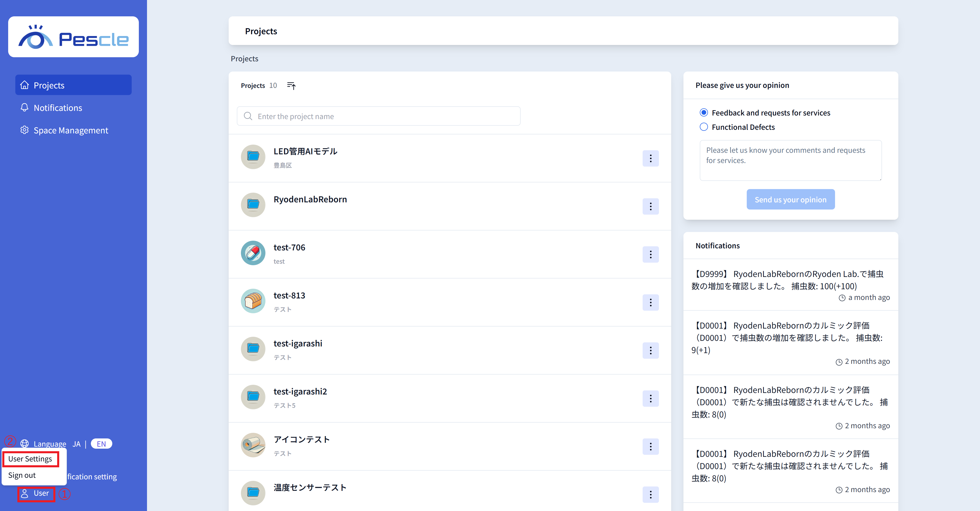This screenshot has height=511, width=980.
Task: Select the Feedback and requests for services option
Action: click(x=704, y=112)
